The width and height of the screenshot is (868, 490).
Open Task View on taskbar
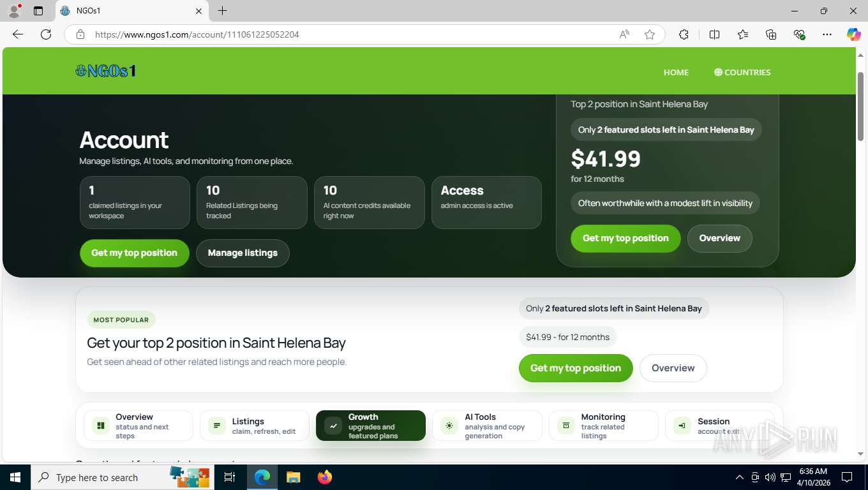tap(230, 477)
